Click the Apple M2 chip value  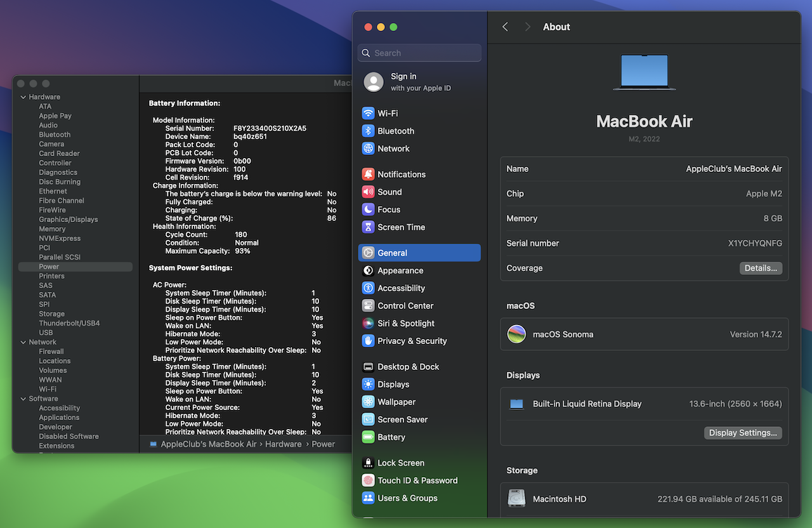click(764, 194)
